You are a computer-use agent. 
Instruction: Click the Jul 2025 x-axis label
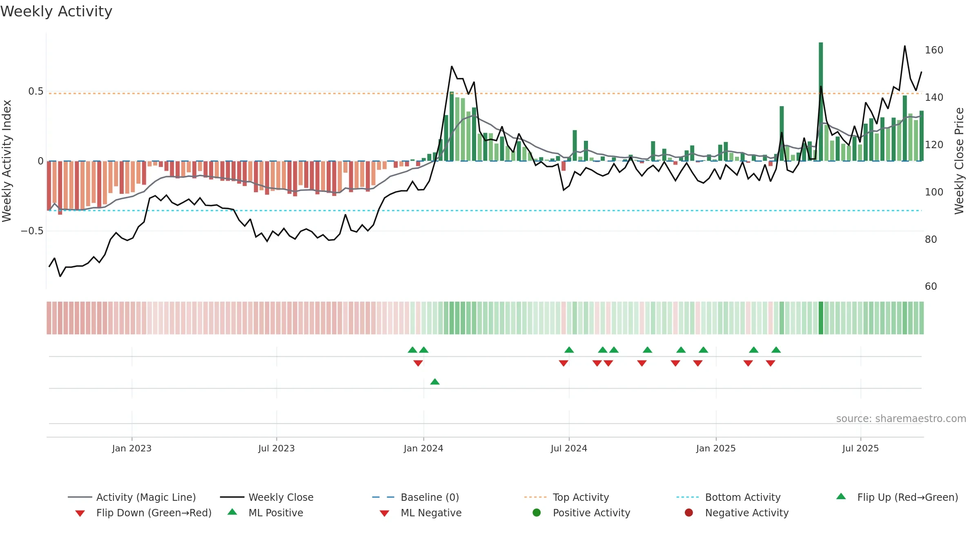click(x=860, y=449)
